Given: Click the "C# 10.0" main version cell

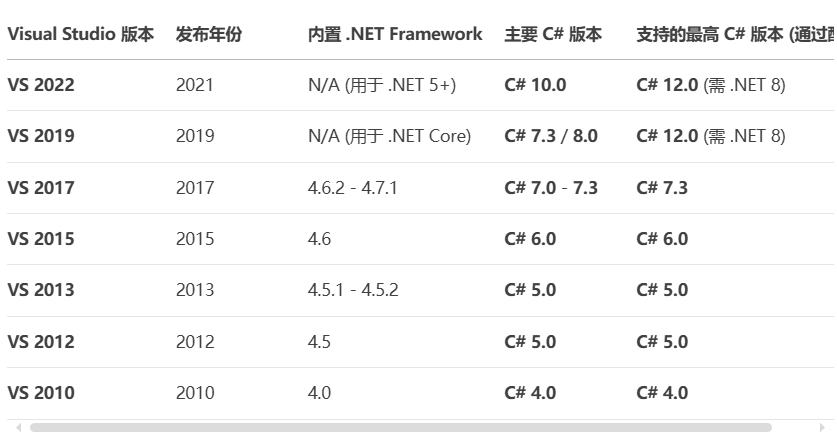Looking at the screenshot, I should point(535,85).
